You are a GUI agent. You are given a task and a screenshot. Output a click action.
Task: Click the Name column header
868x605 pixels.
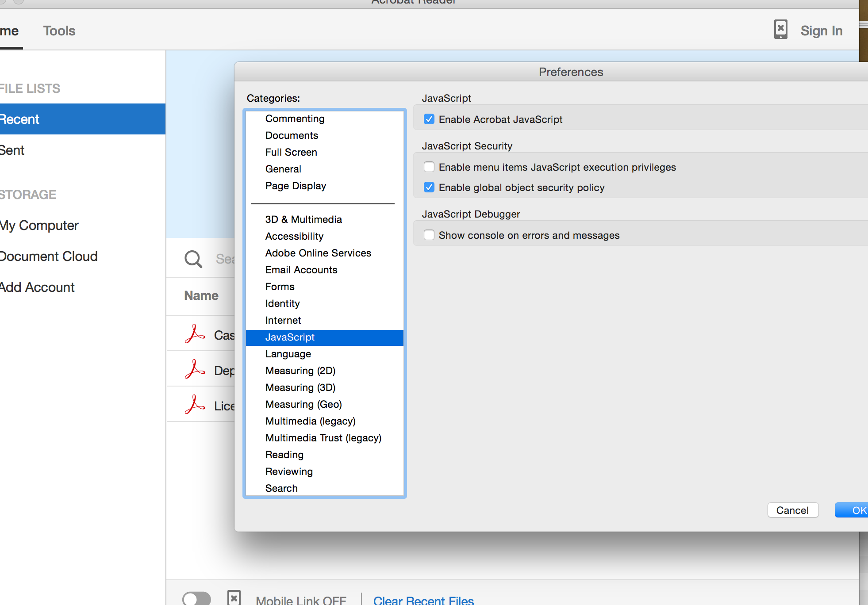[201, 295]
